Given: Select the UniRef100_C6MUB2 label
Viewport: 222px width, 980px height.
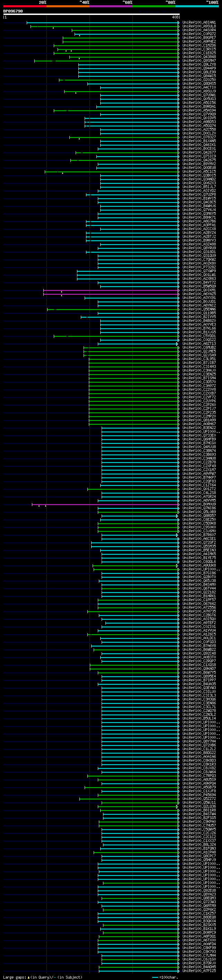Looking at the screenshot, I should 199,347.
